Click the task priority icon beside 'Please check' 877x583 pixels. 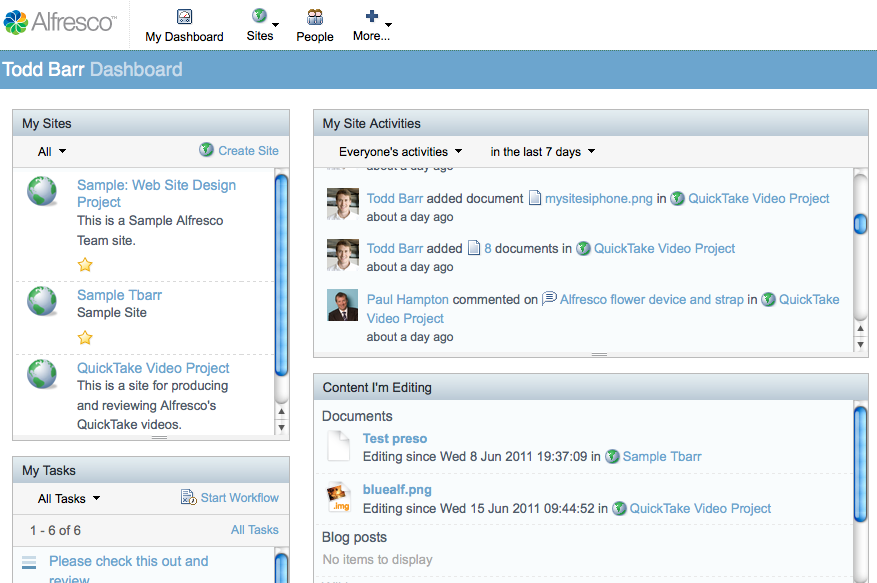coord(29,562)
